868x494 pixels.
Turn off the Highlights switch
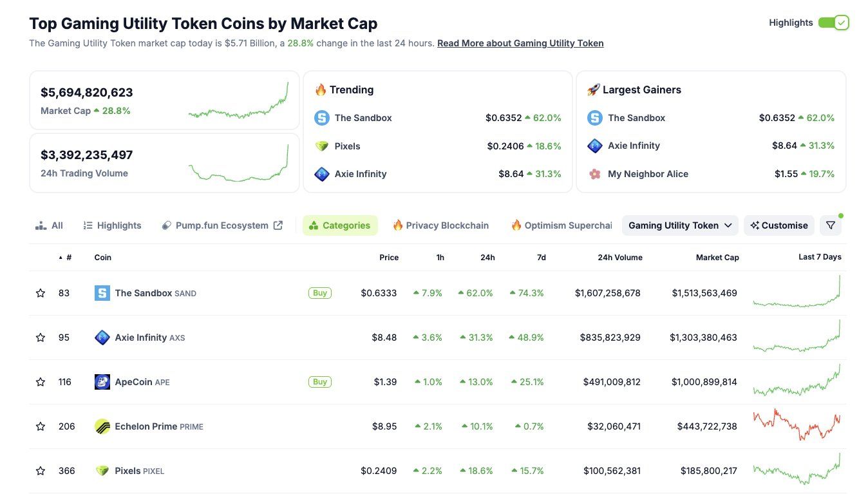tap(834, 23)
